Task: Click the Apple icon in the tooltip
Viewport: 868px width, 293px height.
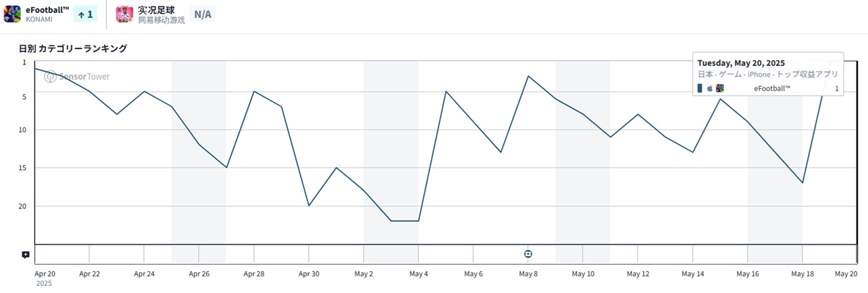Action: tap(710, 88)
